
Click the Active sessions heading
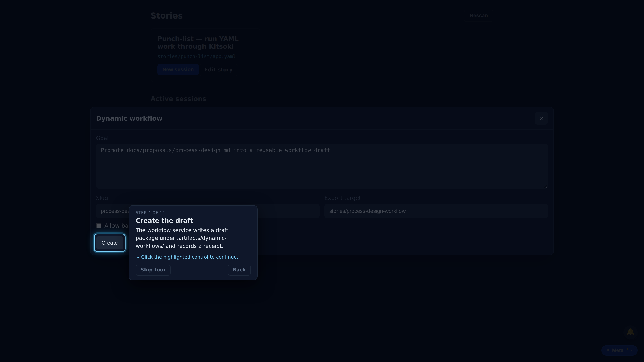(178, 99)
